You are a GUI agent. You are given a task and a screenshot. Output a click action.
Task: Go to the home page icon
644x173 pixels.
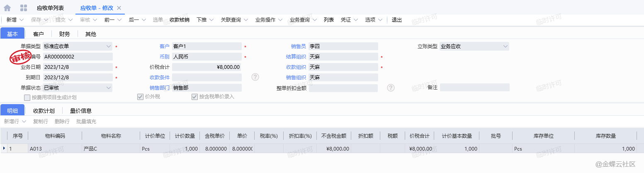coord(7,8)
